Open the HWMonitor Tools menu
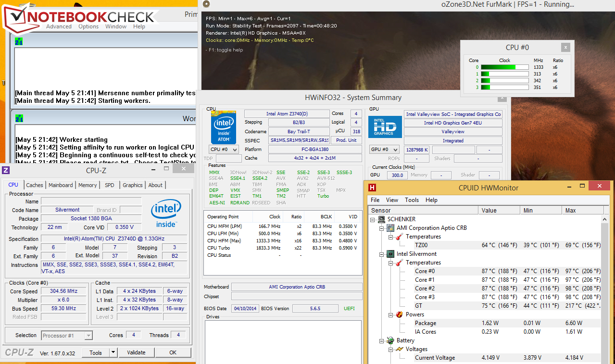 (412, 200)
